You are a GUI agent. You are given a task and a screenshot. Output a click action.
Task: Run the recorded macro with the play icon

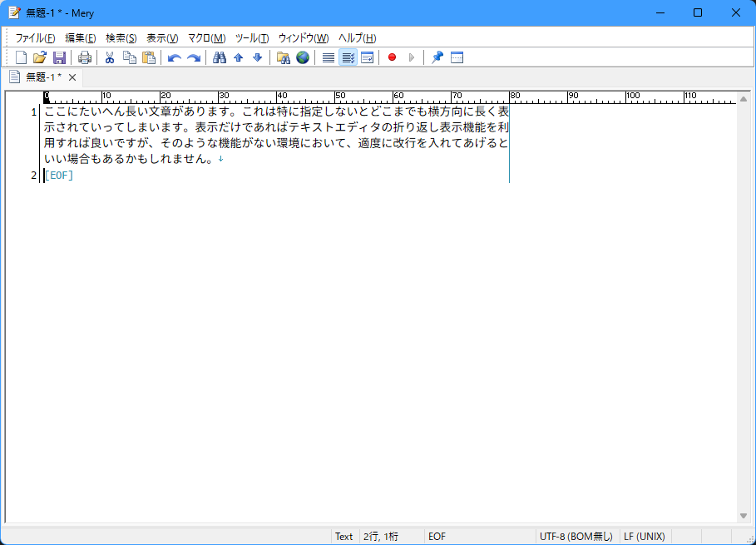pyautogui.click(x=411, y=57)
